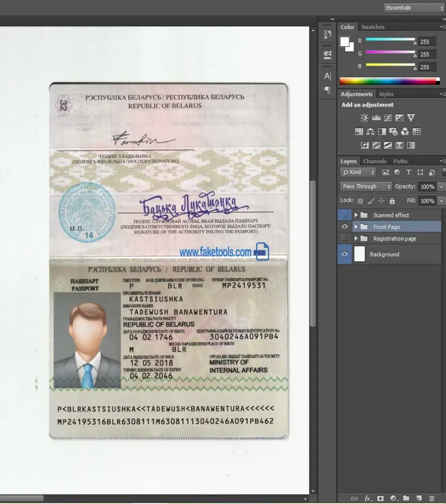The image size is (446, 504).
Task: Open the Essentials workspace dropdown
Action: pyautogui.click(x=413, y=8)
